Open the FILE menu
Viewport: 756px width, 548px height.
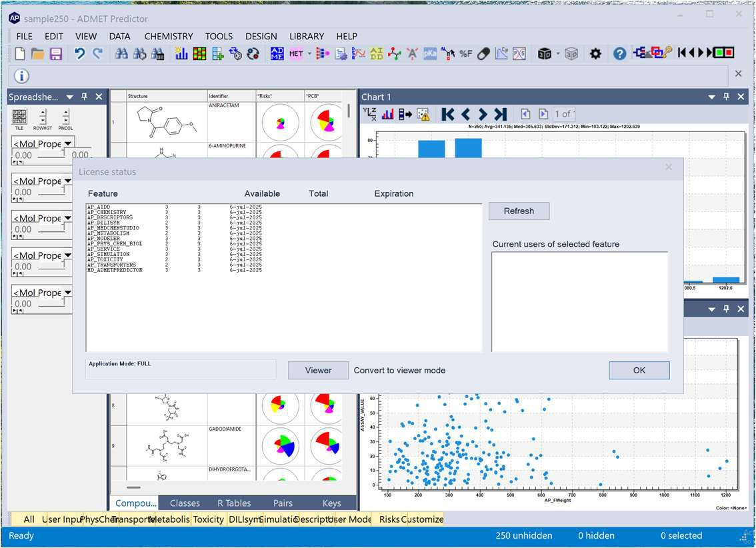pos(24,36)
